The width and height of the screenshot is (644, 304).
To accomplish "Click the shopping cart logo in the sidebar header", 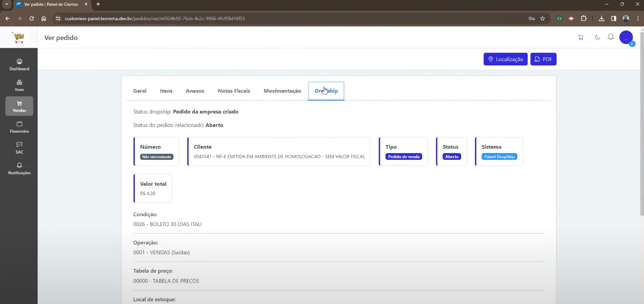I will [18, 38].
